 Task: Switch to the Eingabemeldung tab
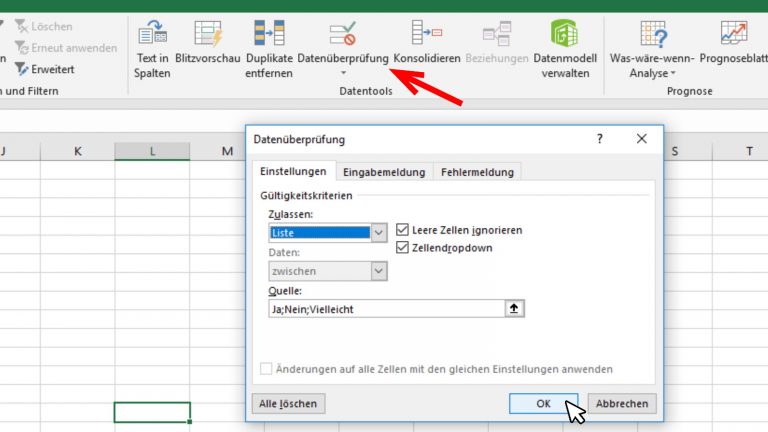coord(385,172)
